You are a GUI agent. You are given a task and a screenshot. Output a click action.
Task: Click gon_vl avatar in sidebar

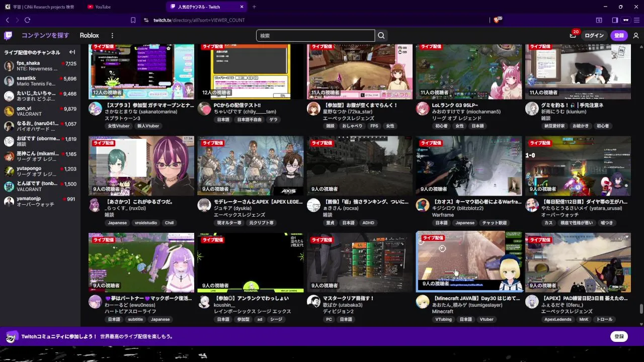[x=9, y=111]
